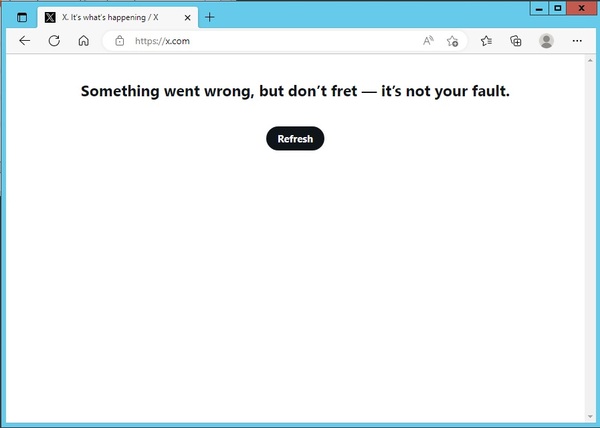Open the Home page icon
This screenshot has width=600, height=428.
[x=83, y=41]
